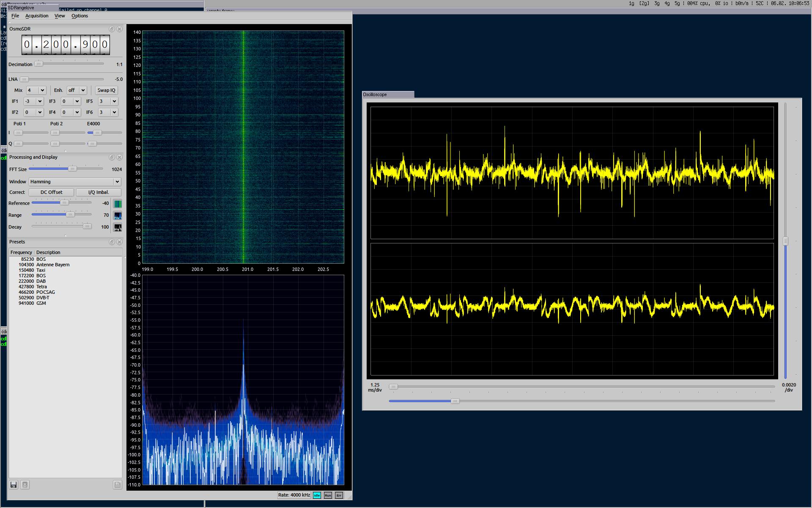The height and width of the screenshot is (508, 812).
Task: Select the 466200 POCSAG preset
Action: pos(65,292)
